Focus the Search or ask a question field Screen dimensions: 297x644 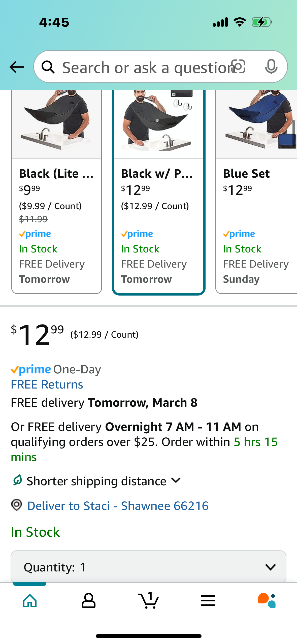(146, 68)
